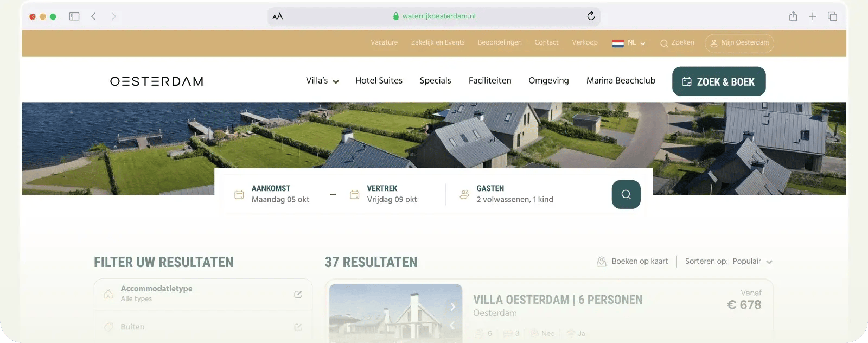Screen dimensions: 868x343
Task: Open the Specials menu item
Action: [435, 80]
